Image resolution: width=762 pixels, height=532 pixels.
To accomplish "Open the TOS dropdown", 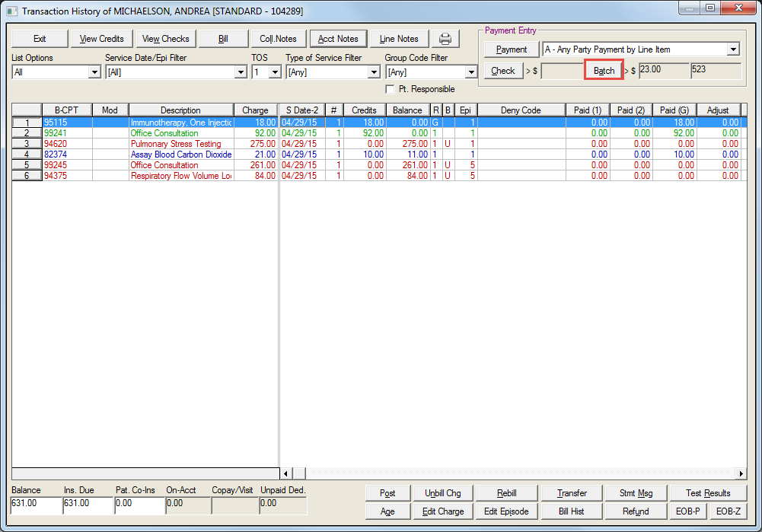I will click(x=275, y=72).
